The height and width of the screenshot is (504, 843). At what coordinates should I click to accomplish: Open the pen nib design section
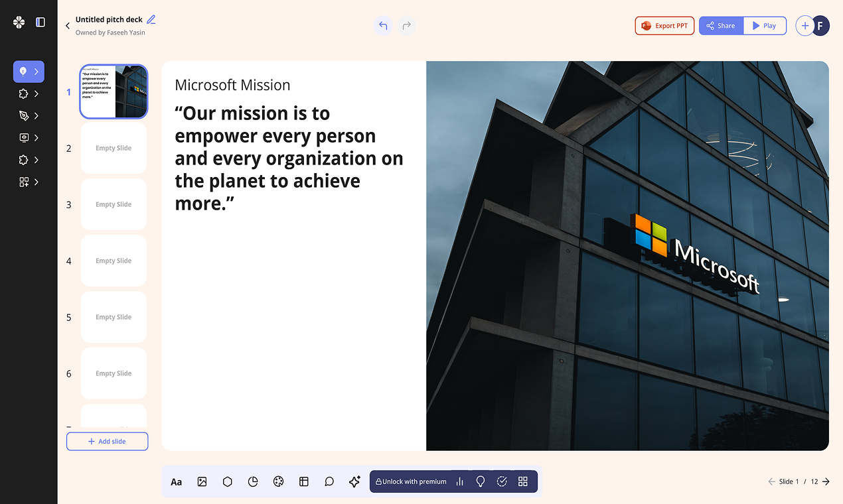24,115
